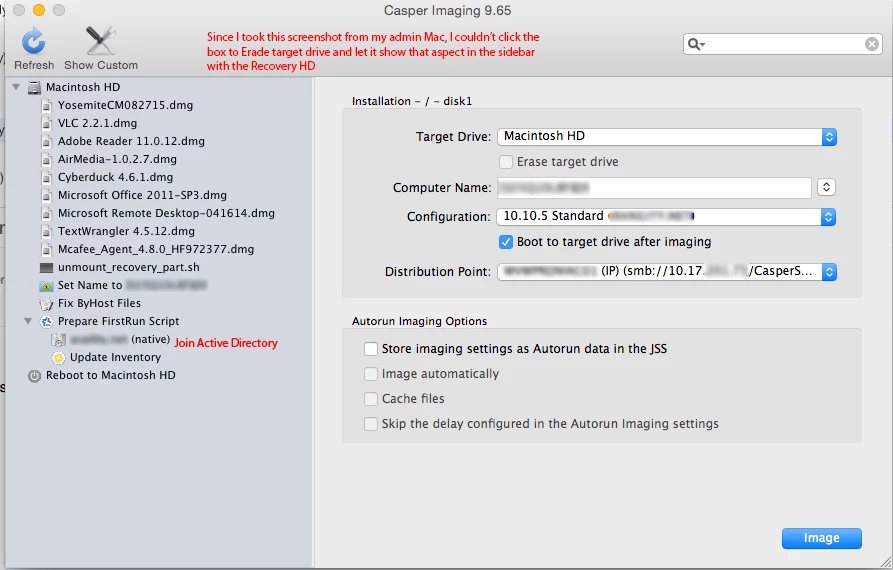Select YosemiteCM082715.dmg in the sidebar list

(x=125, y=105)
